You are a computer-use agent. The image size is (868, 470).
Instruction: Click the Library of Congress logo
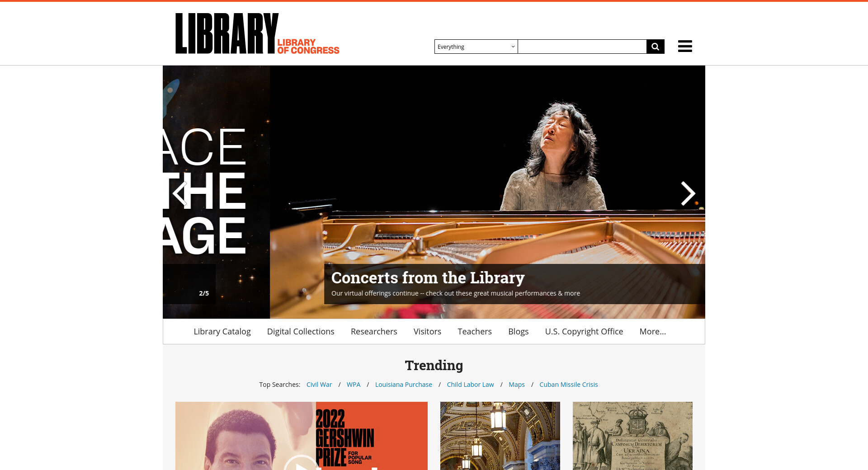257,33
